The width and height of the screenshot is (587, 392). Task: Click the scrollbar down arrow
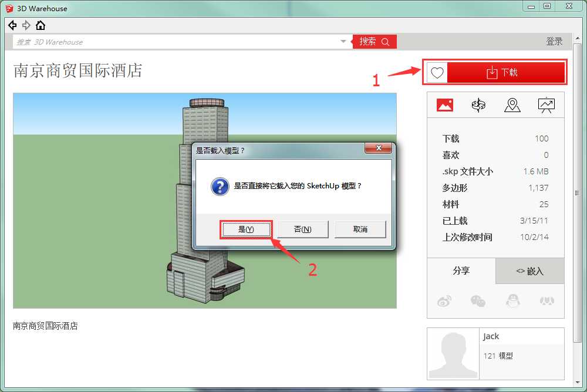(577, 382)
